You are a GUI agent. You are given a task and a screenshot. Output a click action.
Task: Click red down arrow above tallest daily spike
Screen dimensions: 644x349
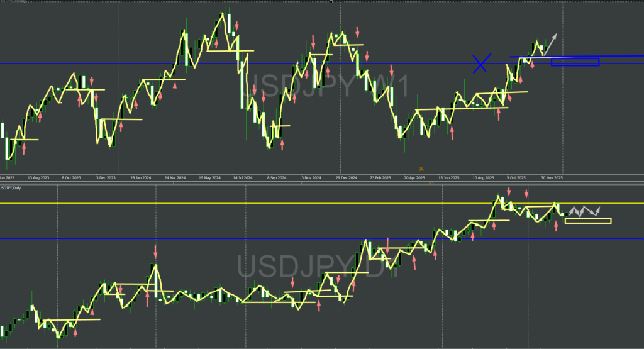point(155,253)
